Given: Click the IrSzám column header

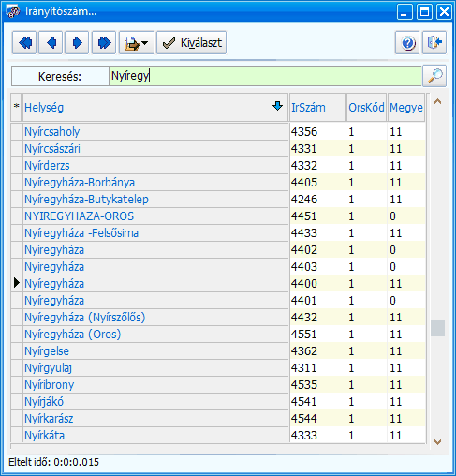Looking at the screenshot, I should coord(317,107).
